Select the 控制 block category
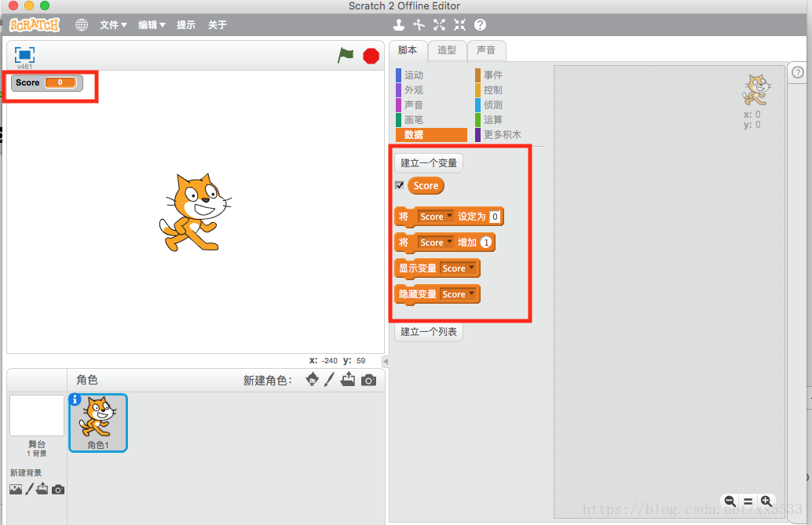 point(510,90)
